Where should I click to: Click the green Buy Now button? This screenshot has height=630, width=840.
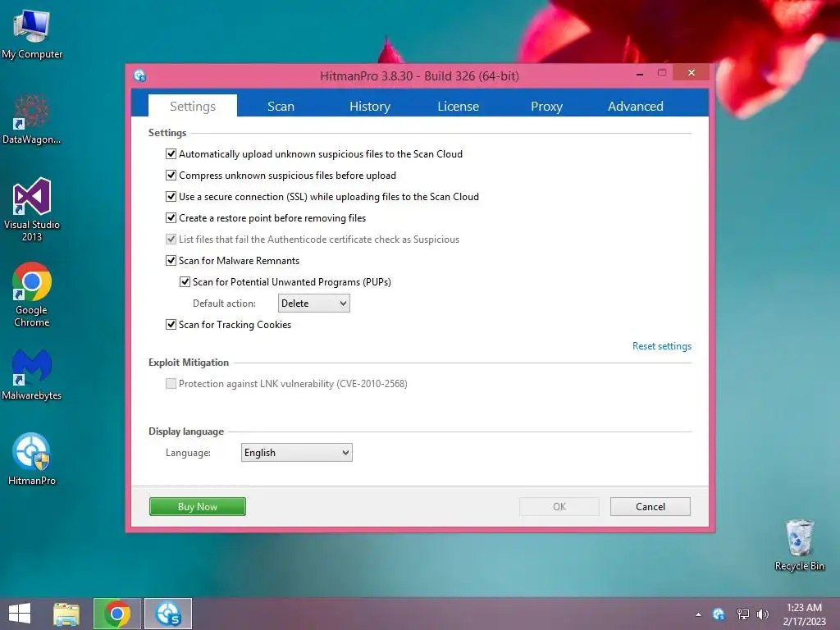[198, 506]
